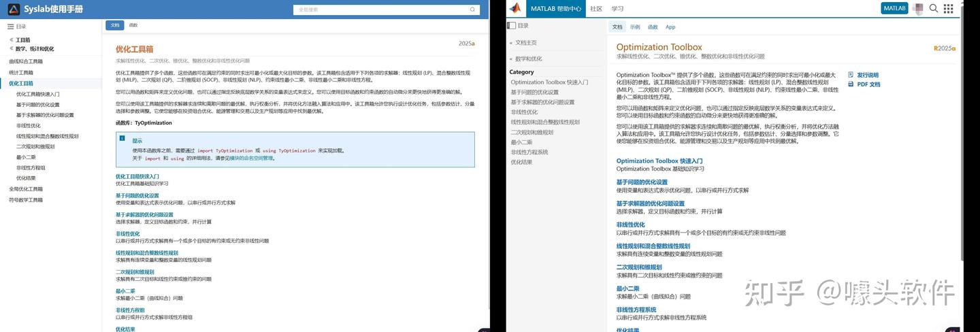Open MATLAB body link Optimization Toolbox 快速入门
This screenshot has height=332, width=980.
[x=659, y=161]
